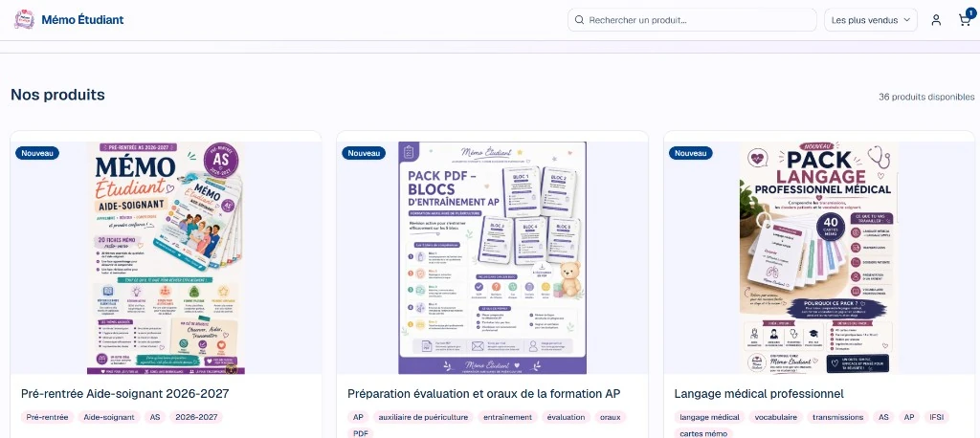This screenshot has height=438, width=980.
Task: Open title Préparation évaluation et oraux de la formation AP
Action: 483,394
